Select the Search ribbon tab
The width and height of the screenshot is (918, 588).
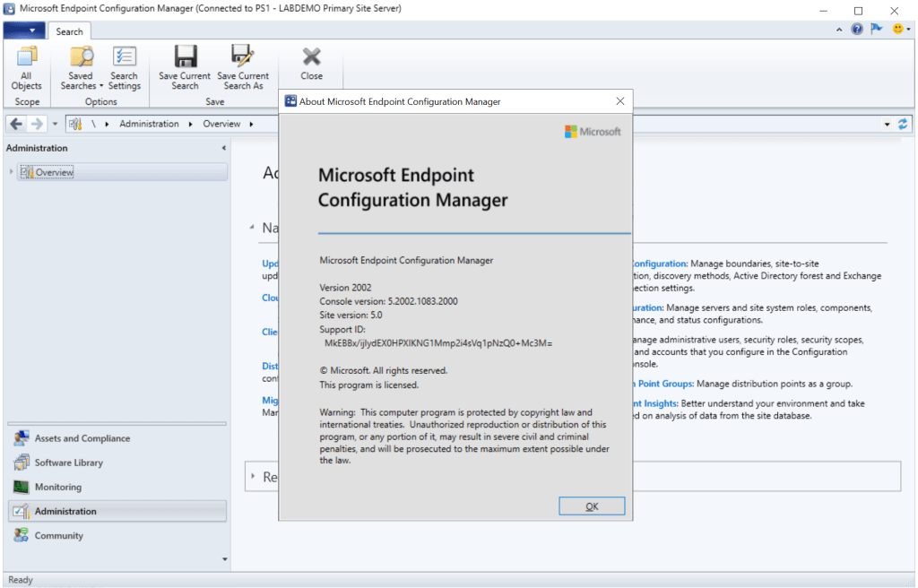tap(69, 31)
